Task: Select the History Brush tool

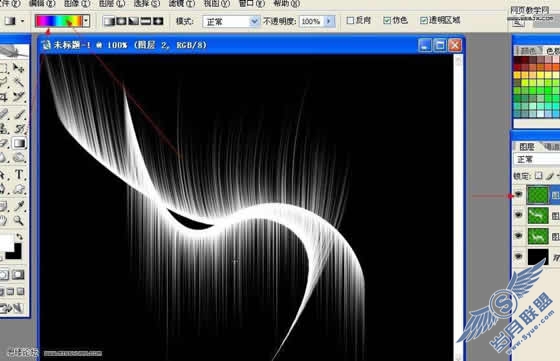Action: (x=19, y=128)
